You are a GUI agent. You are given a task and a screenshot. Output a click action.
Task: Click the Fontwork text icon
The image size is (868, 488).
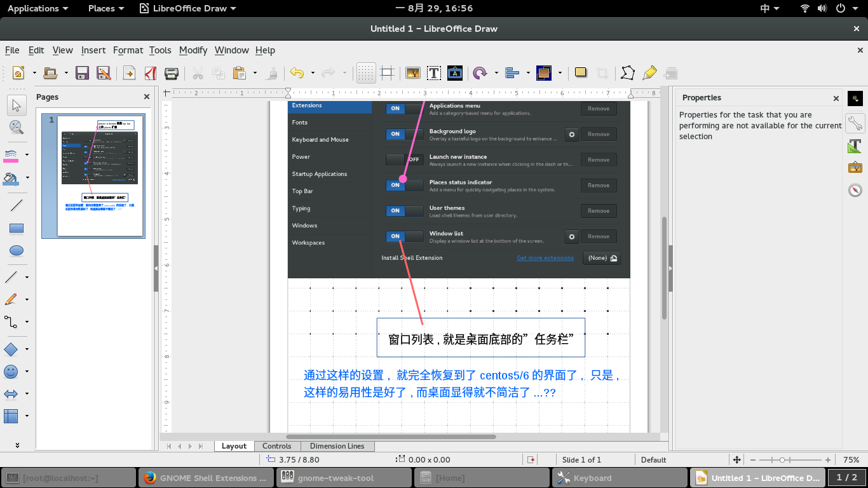(x=455, y=73)
